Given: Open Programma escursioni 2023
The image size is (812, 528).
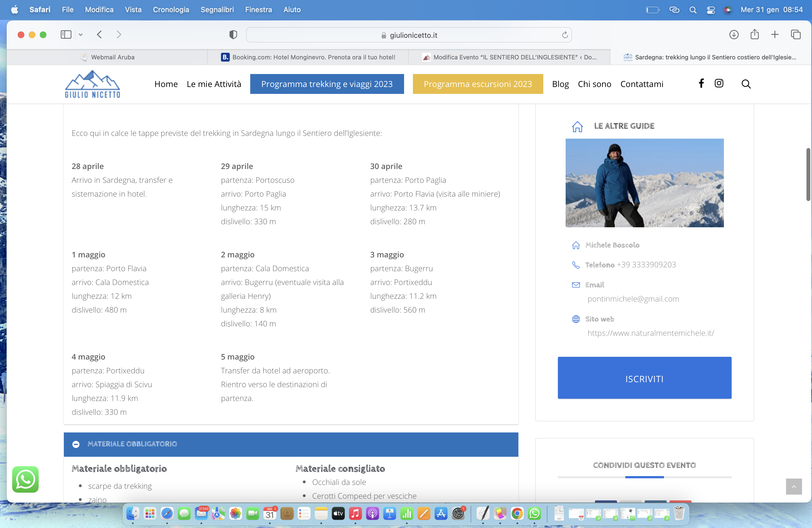Looking at the screenshot, I should [x=478, y=84].
